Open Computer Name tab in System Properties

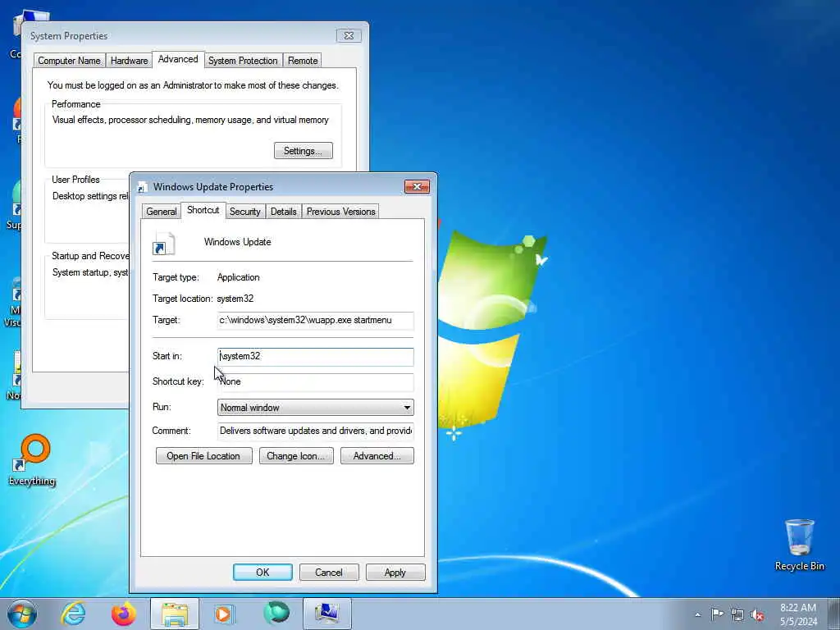pyautogui.click(x=69, y=61)
